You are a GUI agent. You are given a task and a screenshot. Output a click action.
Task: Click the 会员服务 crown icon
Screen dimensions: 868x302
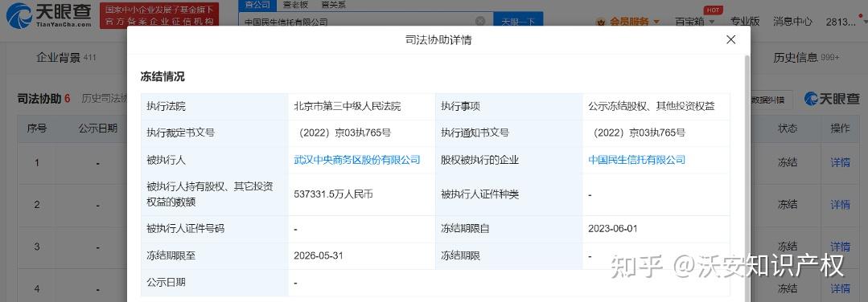[x=601, y=22]
